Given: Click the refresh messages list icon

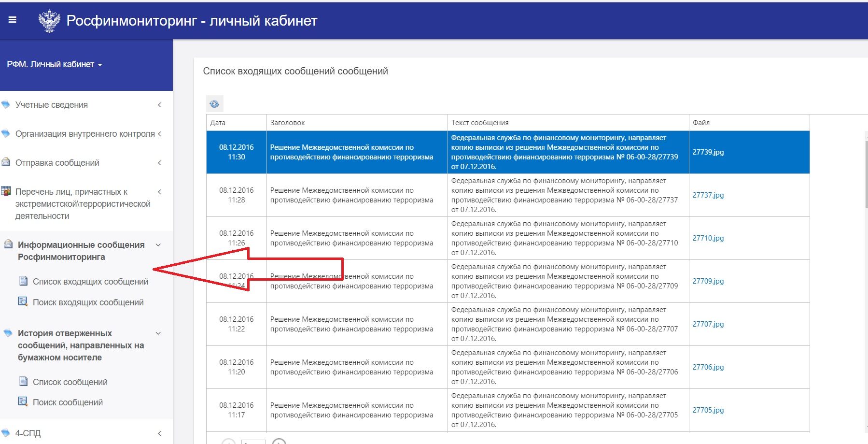Looking at the screenshot, I should point(215,104).
